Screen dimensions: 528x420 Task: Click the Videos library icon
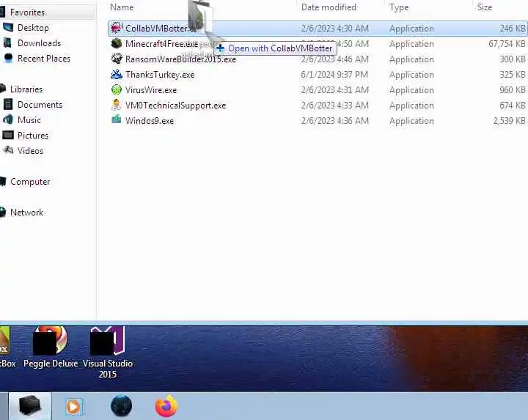coord(8,150)
